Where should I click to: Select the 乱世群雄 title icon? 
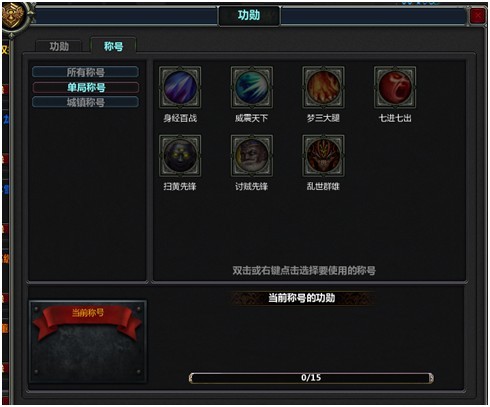[x=323, y=156]
